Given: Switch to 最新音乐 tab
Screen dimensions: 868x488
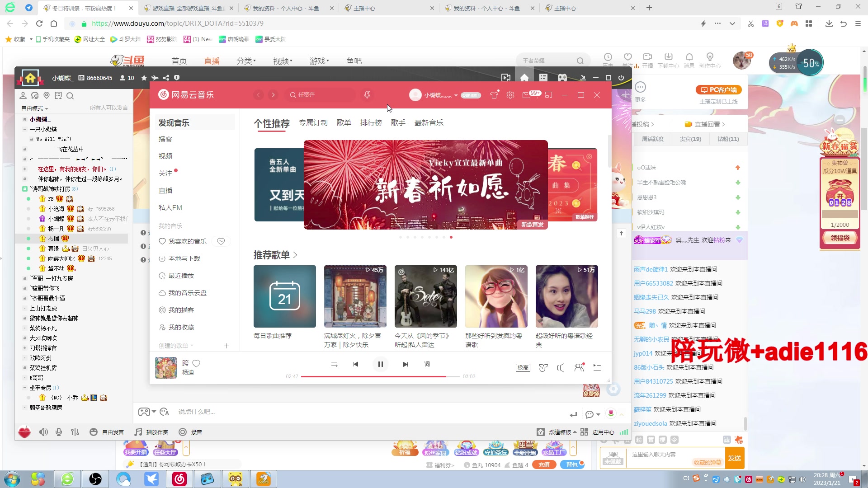Looking at the screenshot, I should tap(429, 123).
